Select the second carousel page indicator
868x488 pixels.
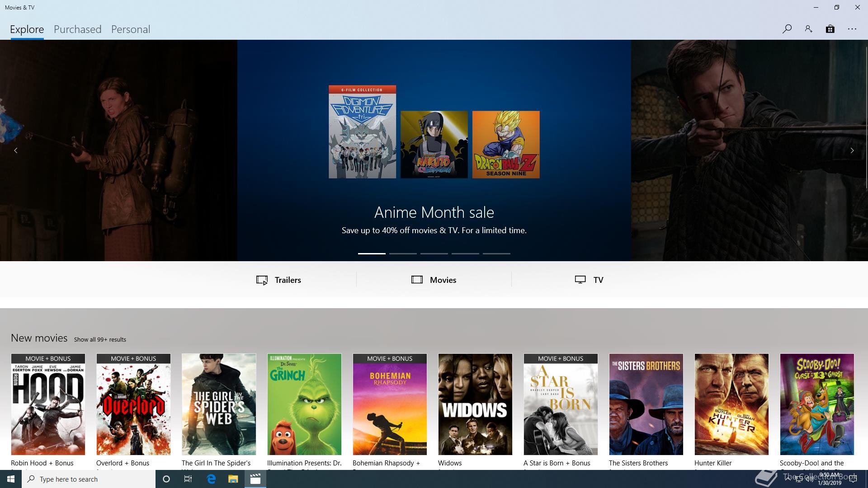pos(403,253)
